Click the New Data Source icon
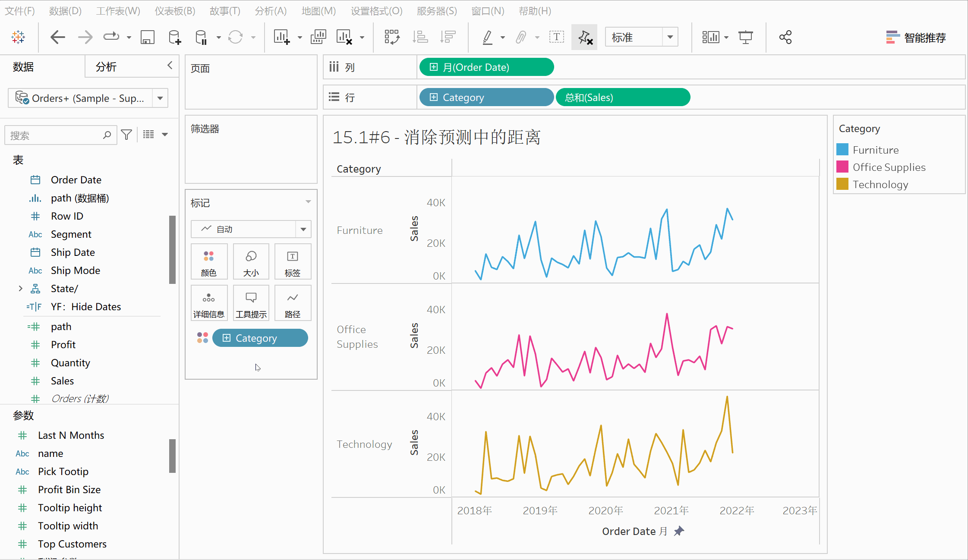 coord(174,38)
